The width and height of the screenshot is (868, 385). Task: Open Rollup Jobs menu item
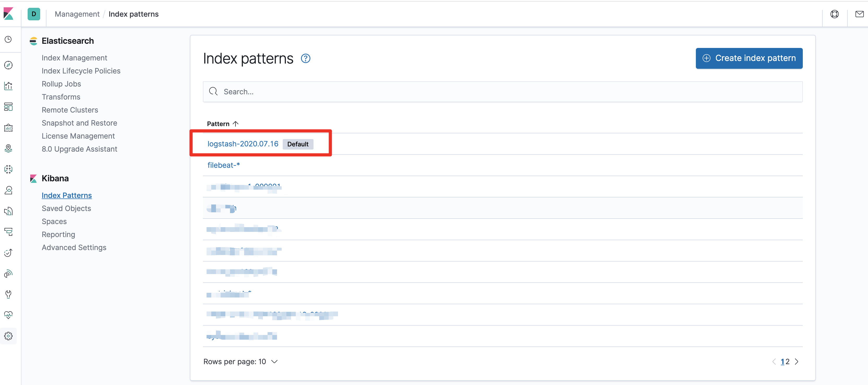point(61,84)
